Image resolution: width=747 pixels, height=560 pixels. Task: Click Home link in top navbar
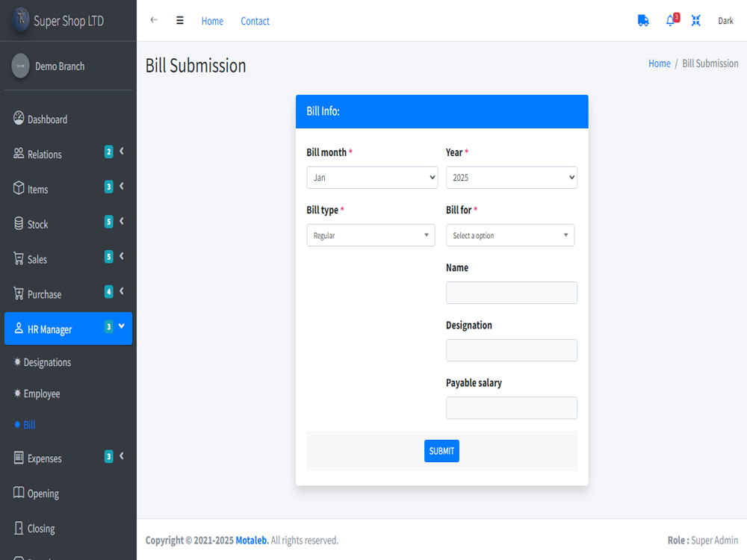coord(212,21)
